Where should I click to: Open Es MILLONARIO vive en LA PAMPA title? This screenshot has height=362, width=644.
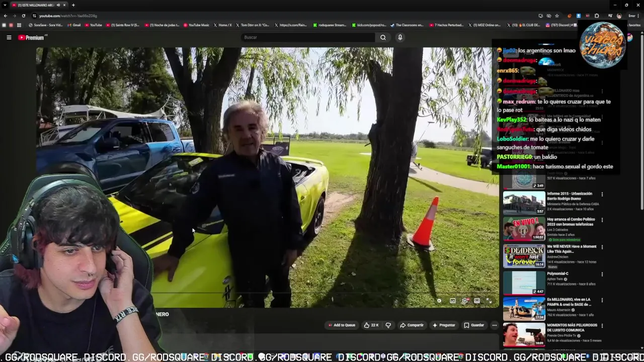(569, 302)
